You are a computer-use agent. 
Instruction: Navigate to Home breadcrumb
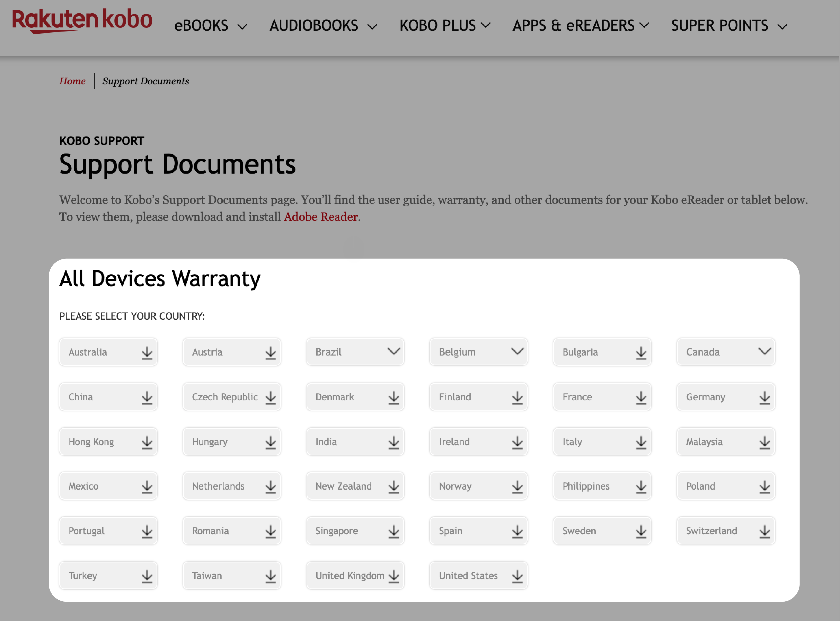pyautogui.click(x=72, y=81)
